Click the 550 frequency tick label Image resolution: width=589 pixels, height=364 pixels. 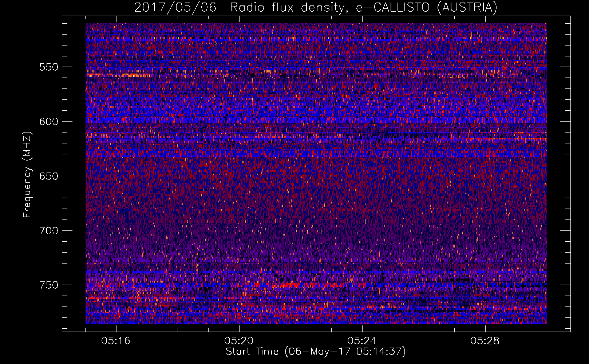click(49, 67)
